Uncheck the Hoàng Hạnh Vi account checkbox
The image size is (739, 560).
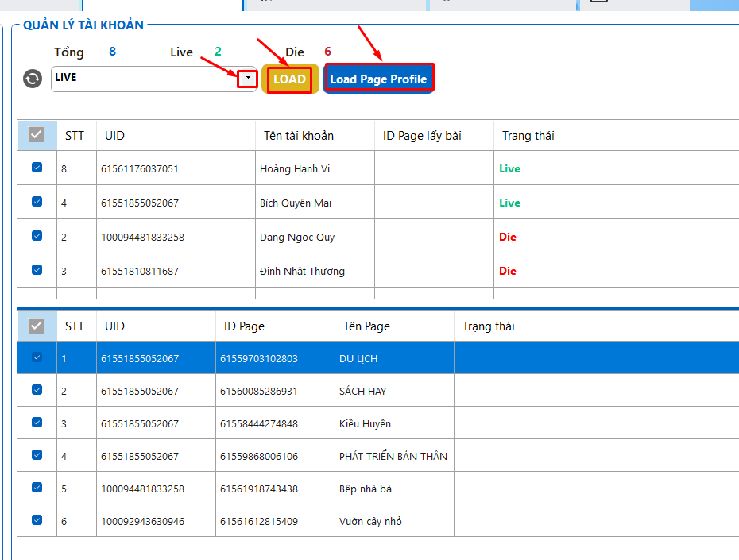(x=37, y=167)
